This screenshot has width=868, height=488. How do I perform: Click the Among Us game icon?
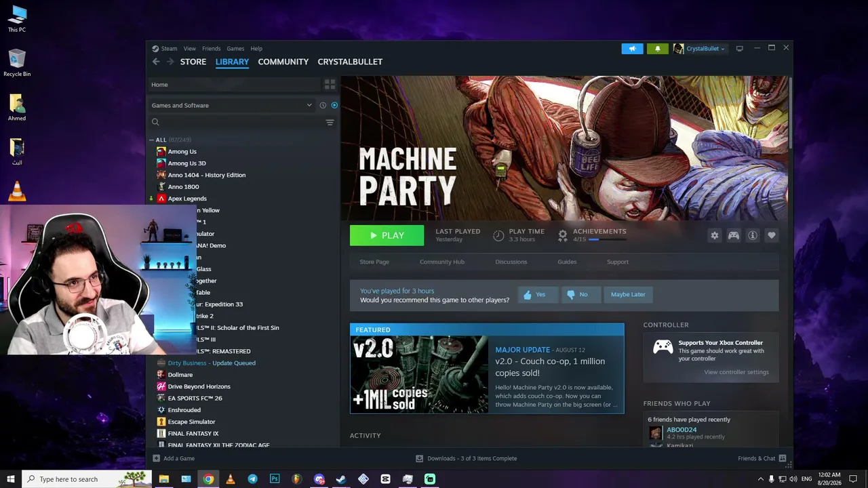click(x=161, y=152)
